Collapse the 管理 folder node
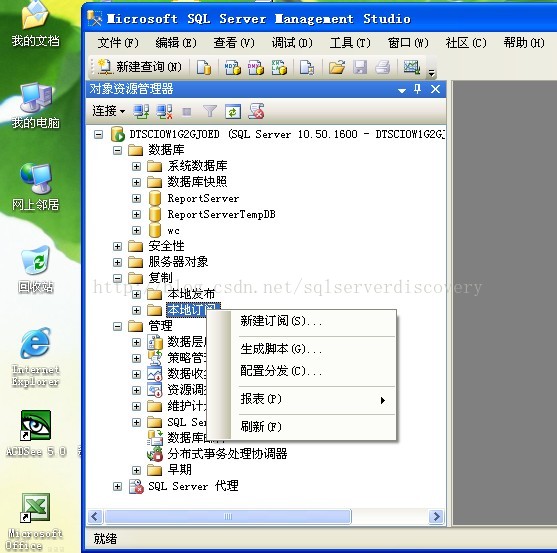 [x=117, y=326]
